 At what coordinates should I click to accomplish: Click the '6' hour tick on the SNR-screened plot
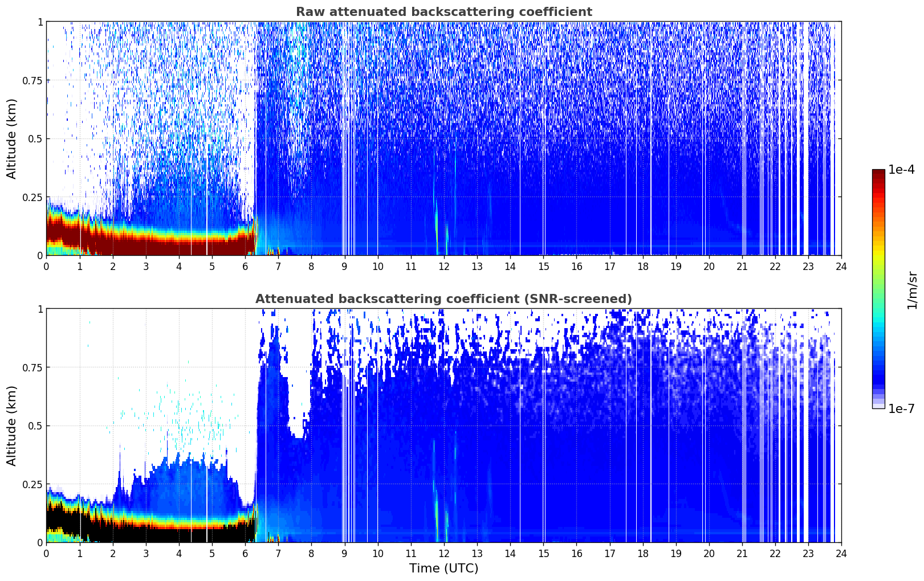click(x=245, y=553)
